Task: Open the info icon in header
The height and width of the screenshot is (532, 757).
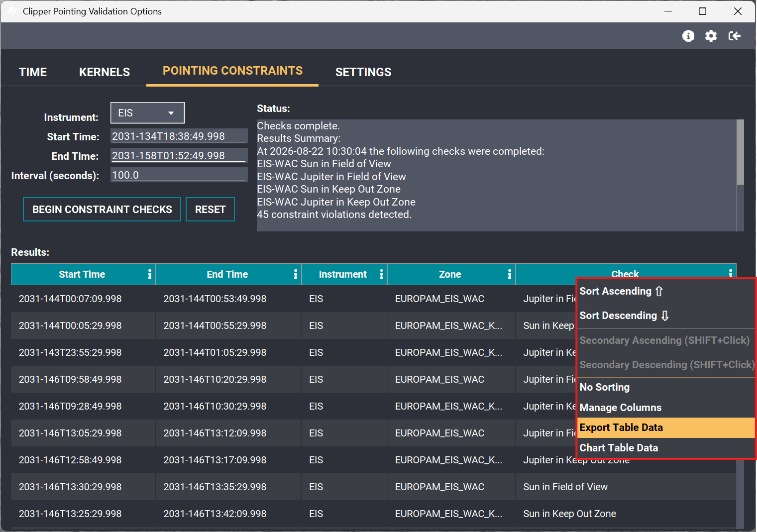Action: point(688,36)
